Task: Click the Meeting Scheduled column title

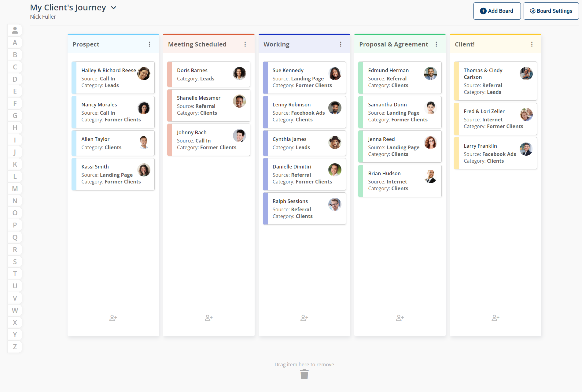Action: coord(197,44)
